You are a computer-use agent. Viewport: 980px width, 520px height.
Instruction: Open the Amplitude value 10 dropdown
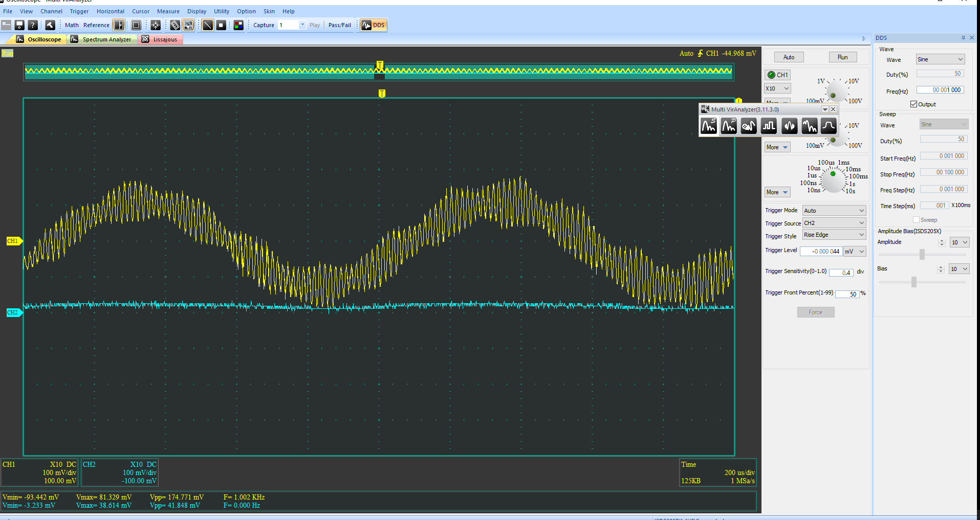960,242
